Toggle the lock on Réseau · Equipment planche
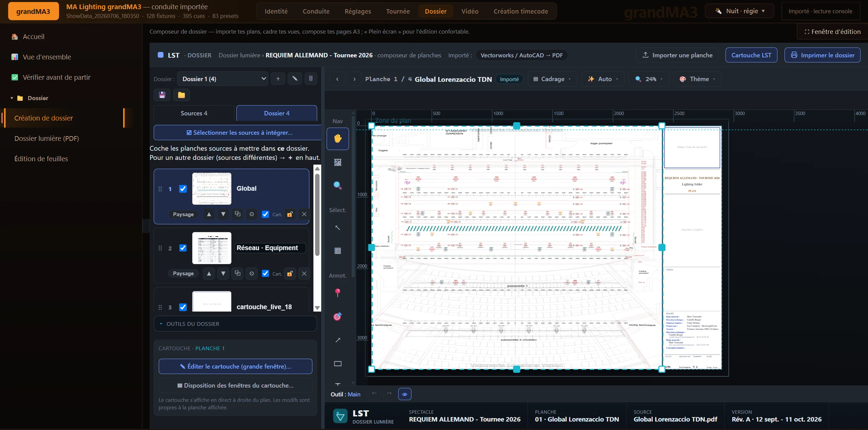The image size is (868, 430). click(x=290, y=274)
